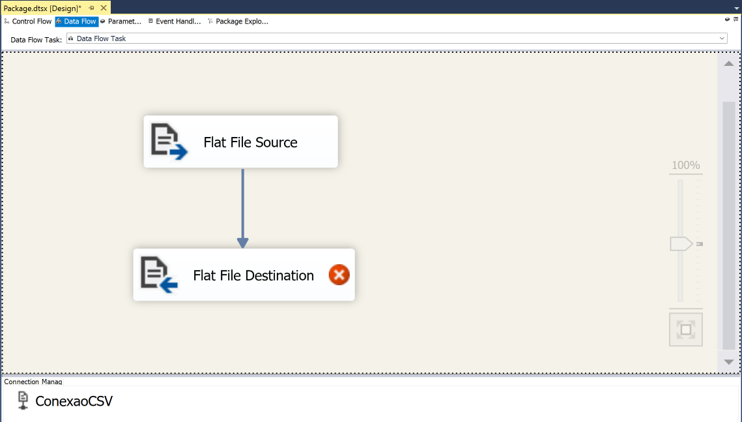Click the toolbox icon at top right corner
The image size is (742, 422).
coord(735,19)
